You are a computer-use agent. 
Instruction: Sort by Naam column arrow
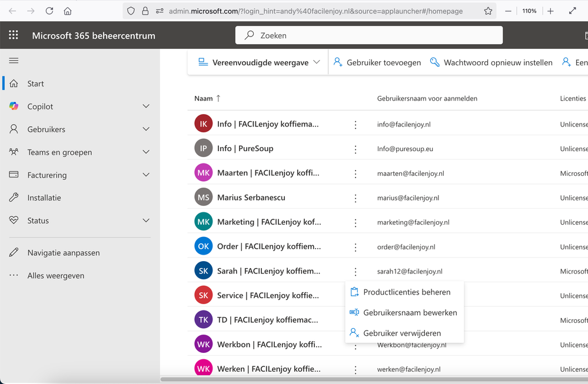pyautogui.click(x=218, y=99)
